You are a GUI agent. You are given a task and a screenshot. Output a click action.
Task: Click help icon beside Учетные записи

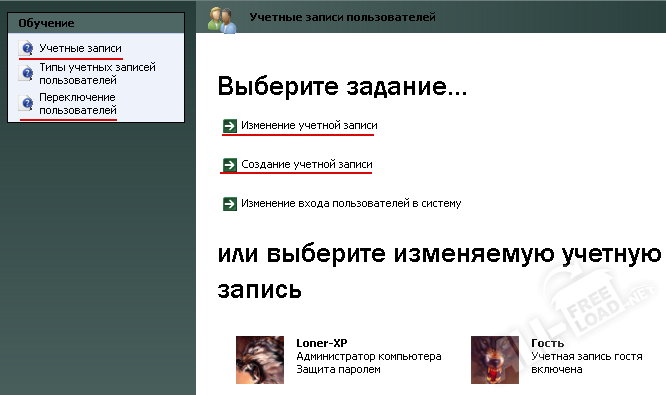pos(26,48)
